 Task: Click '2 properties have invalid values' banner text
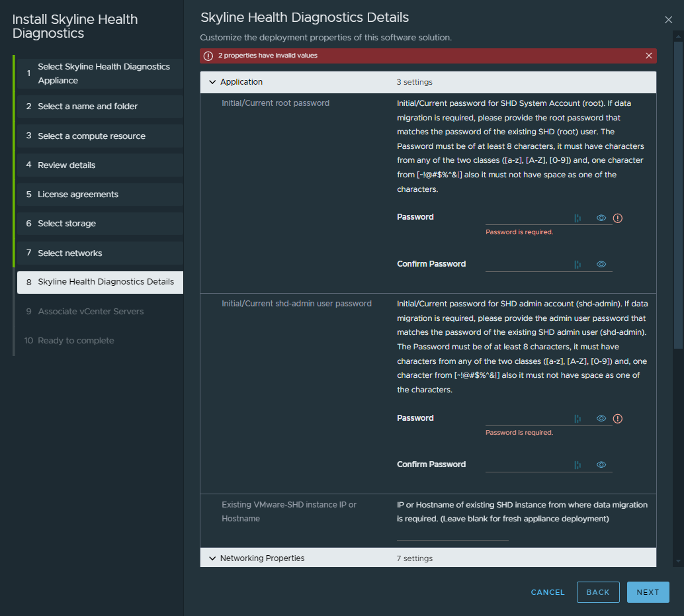coord(268,56)
